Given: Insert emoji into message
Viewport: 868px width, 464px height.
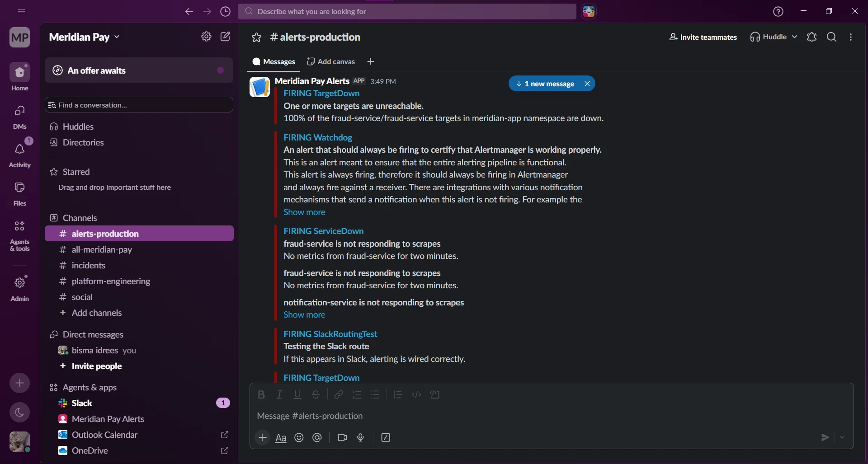Looking at the screenshot, I should pyautogui.click(x=299, y=437).
